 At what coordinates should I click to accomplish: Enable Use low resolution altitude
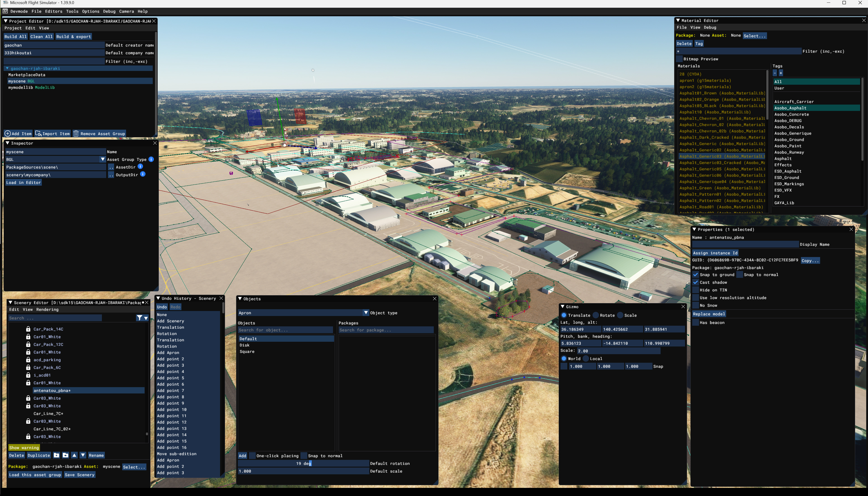(696, 298)
